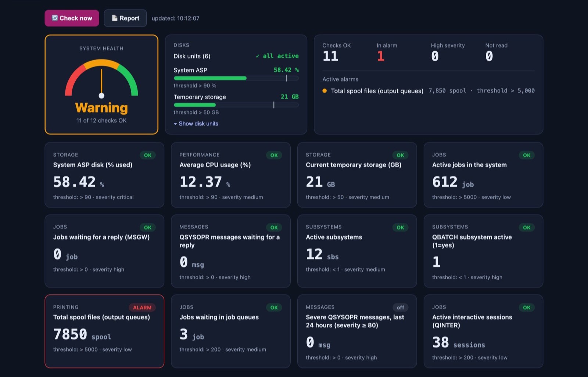Click the refresh icon inside Check now
This screenshot has width=588, height=377.
(55, 18)
